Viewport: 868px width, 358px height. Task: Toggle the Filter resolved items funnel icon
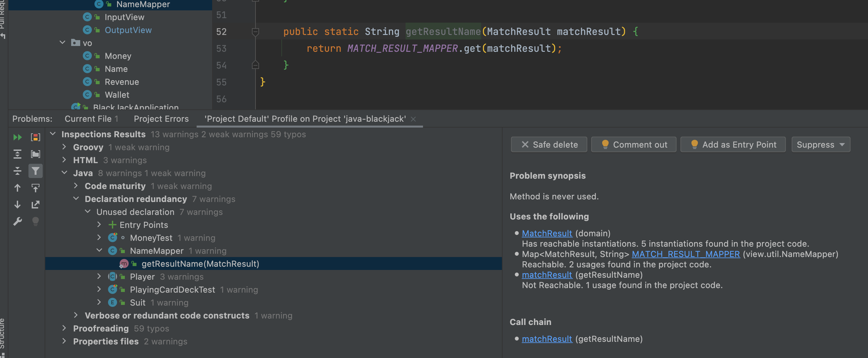35,171
